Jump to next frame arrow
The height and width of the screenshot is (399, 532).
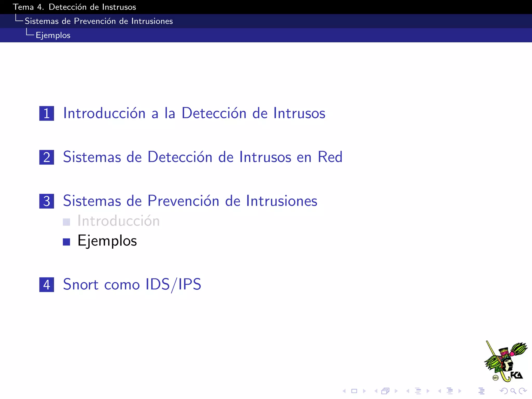pyautogui.click(x=396, y=391)
